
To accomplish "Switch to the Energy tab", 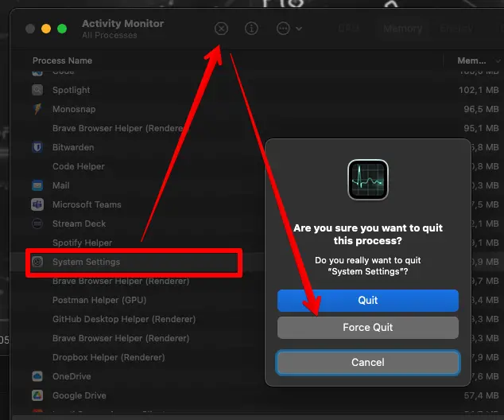I will tap(456, 29).
